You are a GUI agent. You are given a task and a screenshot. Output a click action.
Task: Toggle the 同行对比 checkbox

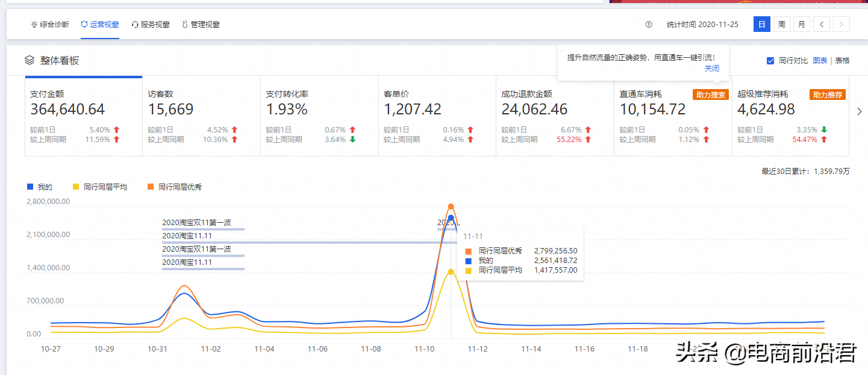(x=770, y=61)
